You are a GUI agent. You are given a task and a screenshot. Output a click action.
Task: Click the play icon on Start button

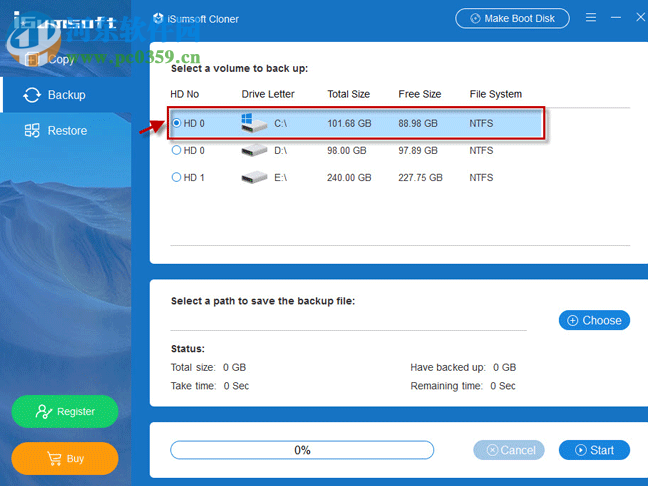click(x=580, y=450)
